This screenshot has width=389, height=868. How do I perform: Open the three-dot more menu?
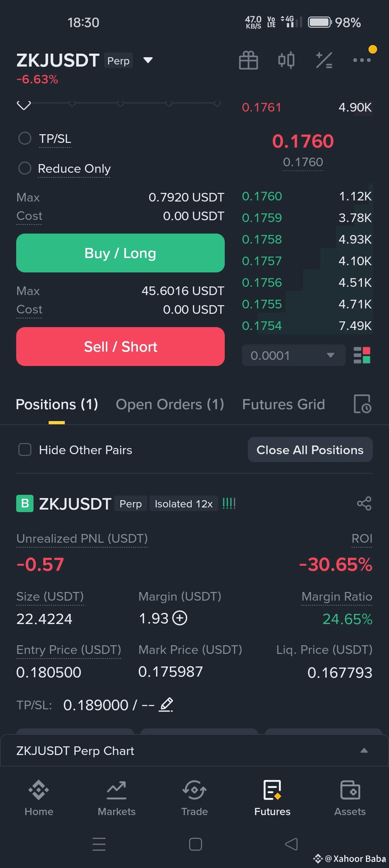tap(362, 60)
